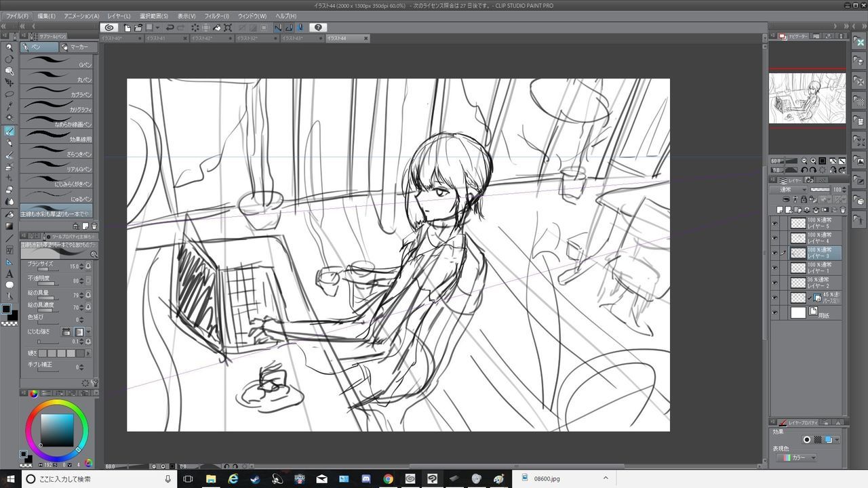Select the Move layer tool
This screenshot has height=488, width=868.
click(x=9, y=83)
